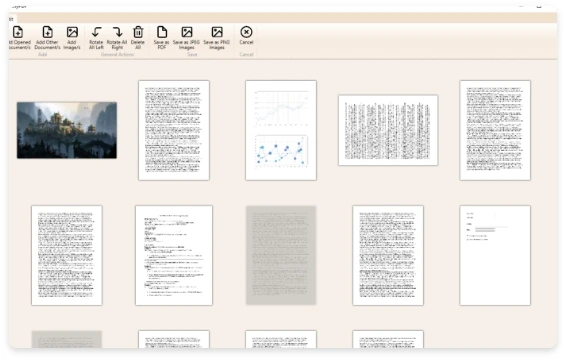This screenshot has height=360, width=566.
Task: Select the mountain castle image thumbnail
Action: coord(67,130)
